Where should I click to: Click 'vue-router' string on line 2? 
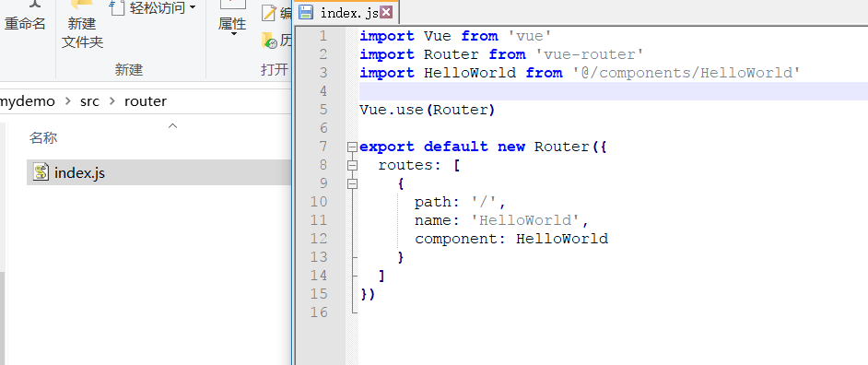(590, 54)
